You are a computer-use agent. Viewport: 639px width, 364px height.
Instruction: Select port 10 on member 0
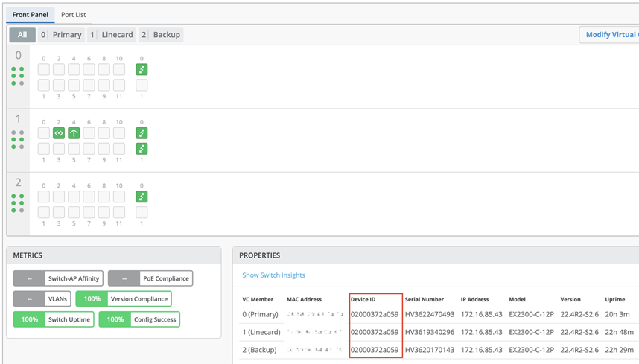coord(119,70)
